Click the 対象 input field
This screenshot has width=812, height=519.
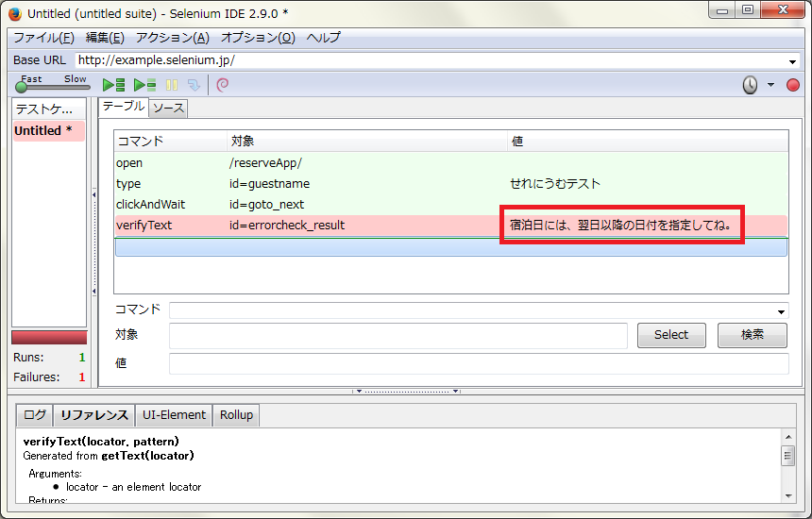(398, 336)
